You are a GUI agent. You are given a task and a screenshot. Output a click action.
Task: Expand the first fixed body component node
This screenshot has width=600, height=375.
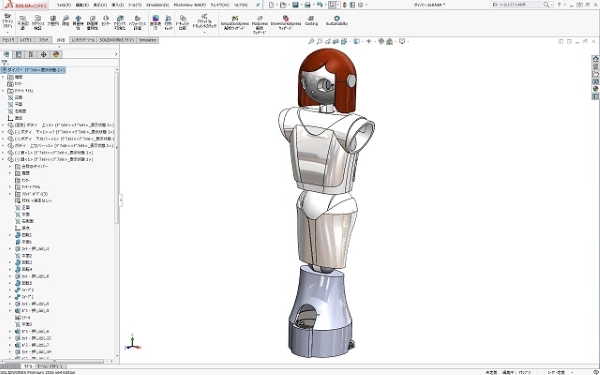[3, 125]
